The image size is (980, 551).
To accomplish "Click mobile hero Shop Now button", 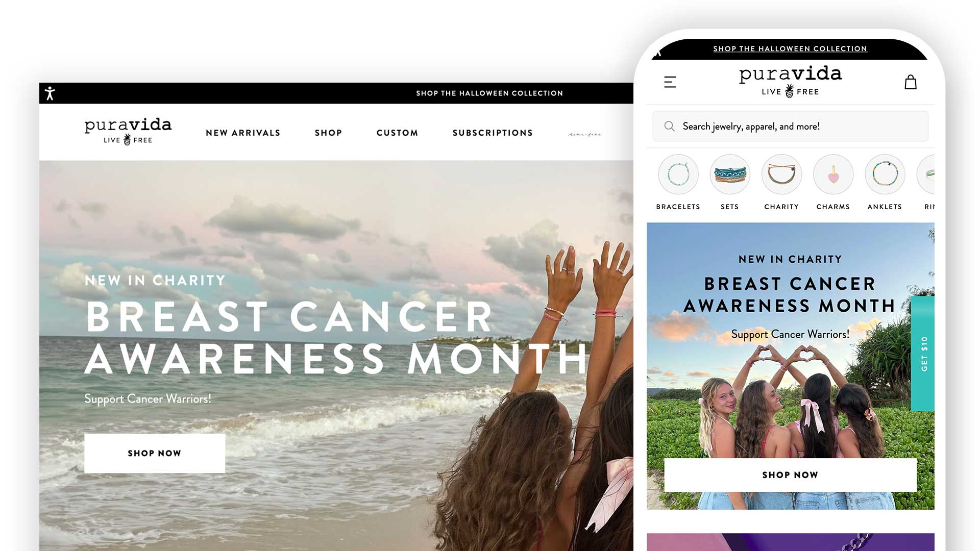I will [790, 475].
